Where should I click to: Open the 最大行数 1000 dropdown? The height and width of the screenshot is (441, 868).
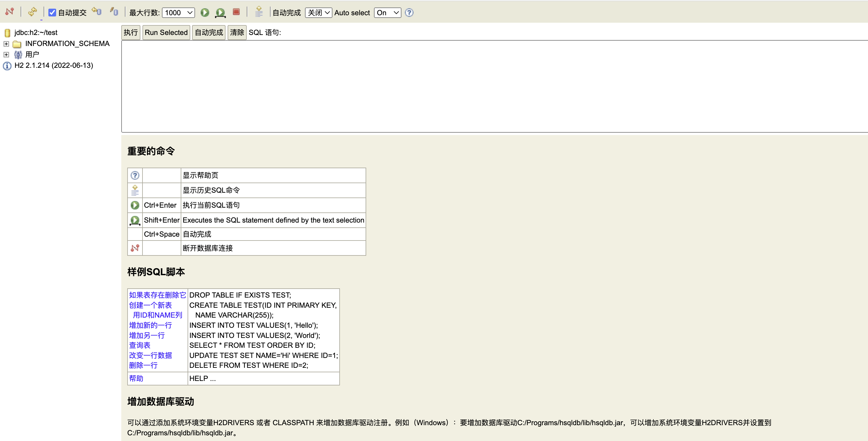point(178,13)
